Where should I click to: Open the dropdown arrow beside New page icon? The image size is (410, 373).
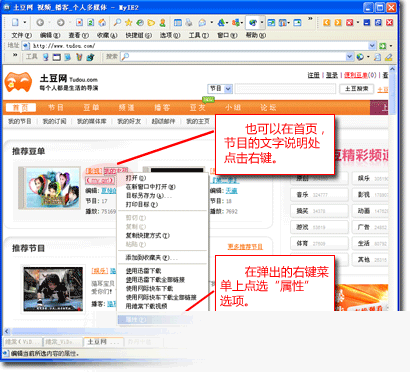point(24,22)
